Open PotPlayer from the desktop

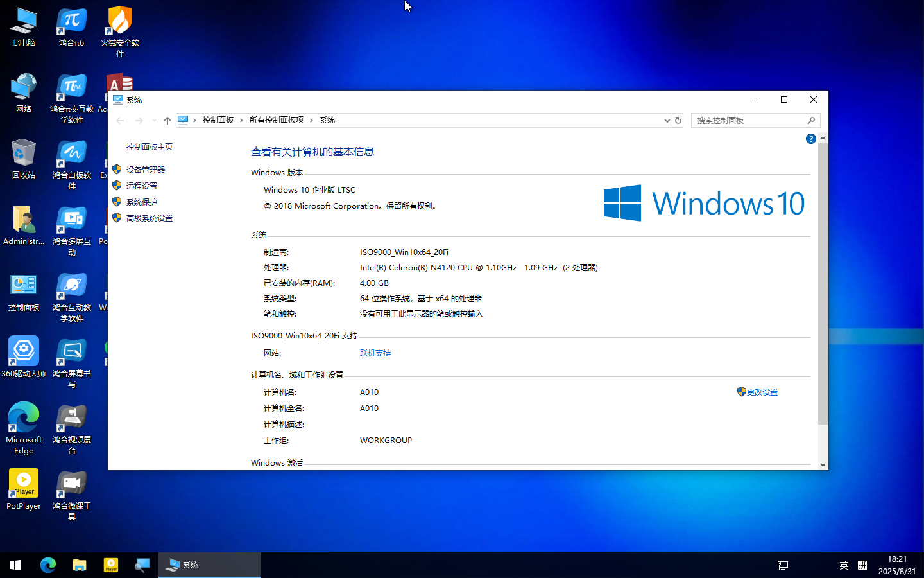click(x=23, y=484)
